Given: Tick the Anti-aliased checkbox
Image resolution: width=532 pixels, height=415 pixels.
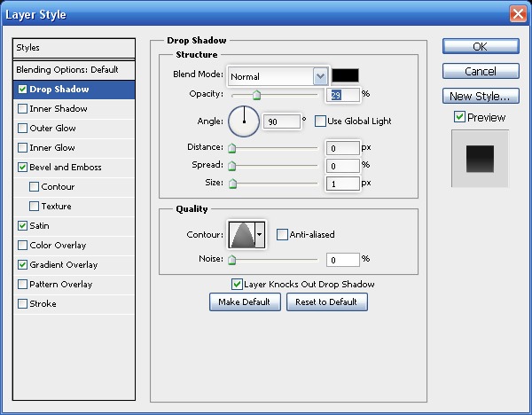Looking at the screenshot, I should 282,234.
